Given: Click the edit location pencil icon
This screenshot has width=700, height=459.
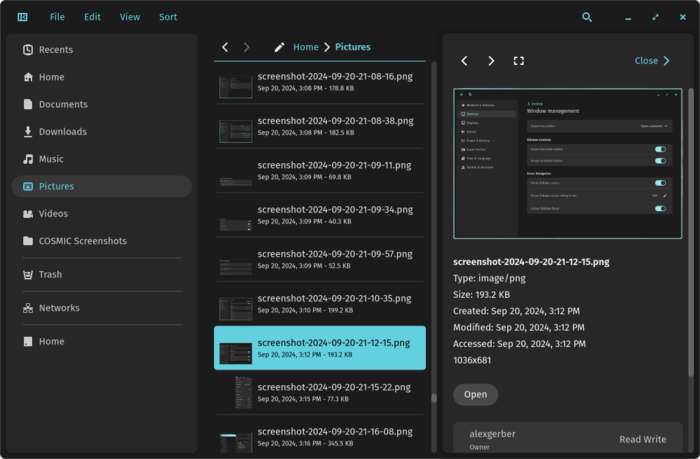Looking at the screenshot, I should tap(279, 47).
